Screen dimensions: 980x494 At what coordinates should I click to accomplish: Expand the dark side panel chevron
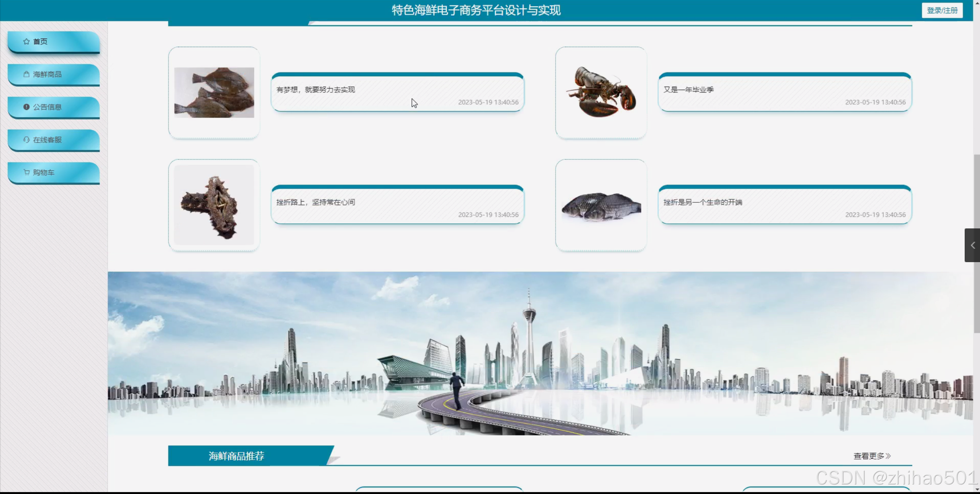pyautogui.click(x=972, y=245)
